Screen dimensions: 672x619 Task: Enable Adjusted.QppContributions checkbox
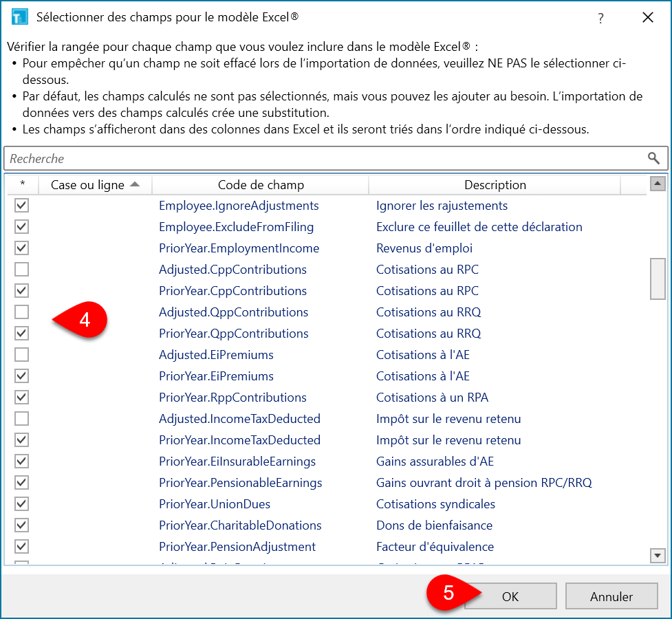tap(21, 312)
